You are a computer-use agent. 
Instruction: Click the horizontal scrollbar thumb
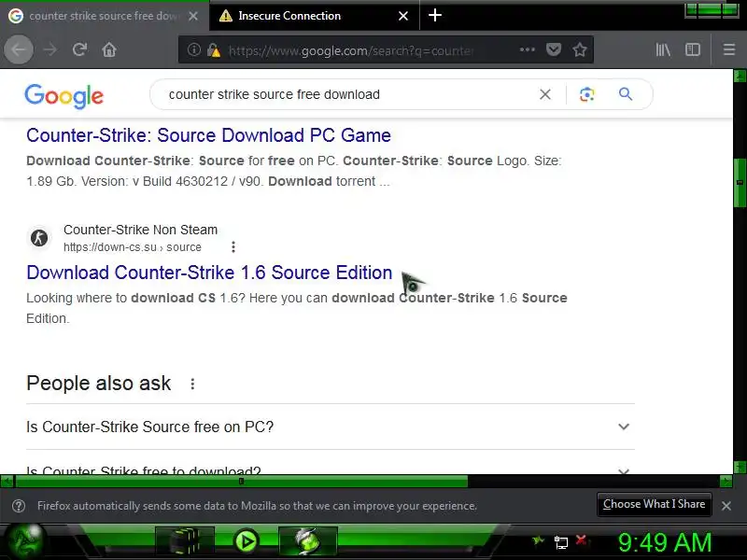[x=242, y=482]
